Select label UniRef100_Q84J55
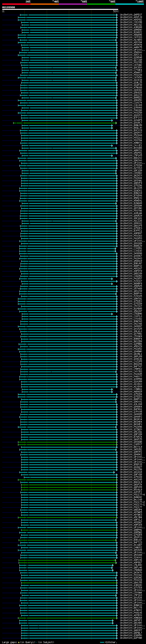Screen dimensions: 146x644 (x=131, y=583)
